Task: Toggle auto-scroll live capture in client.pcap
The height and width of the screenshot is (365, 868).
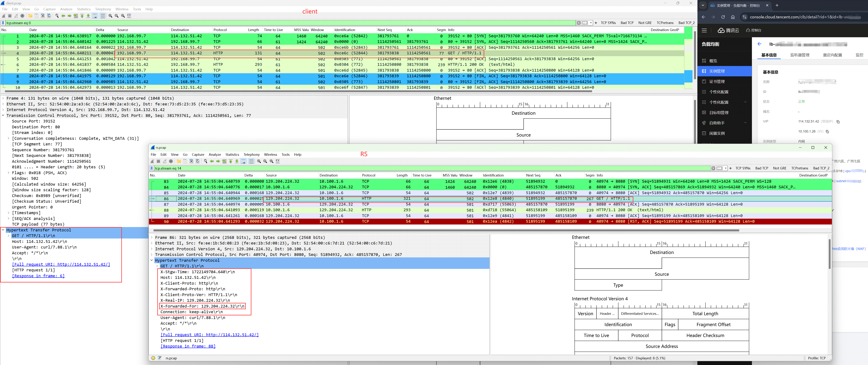Action: (x=95, y=16)
